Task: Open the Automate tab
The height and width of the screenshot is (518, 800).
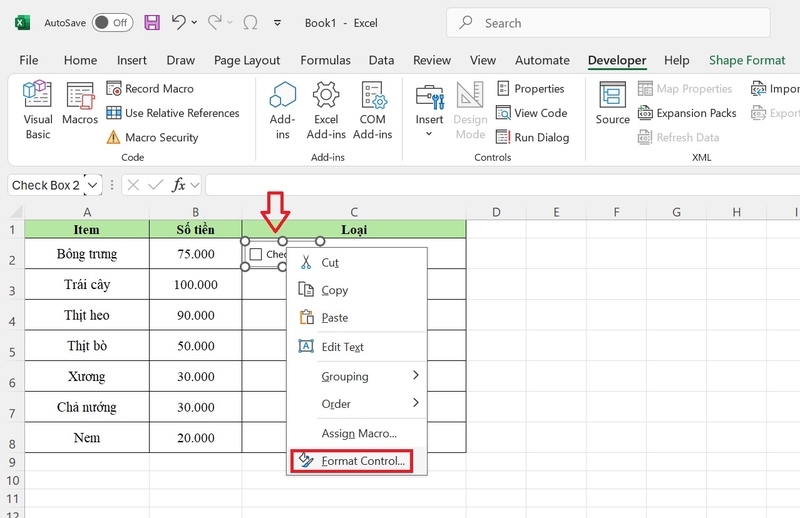Action: [x=542, y=60]
